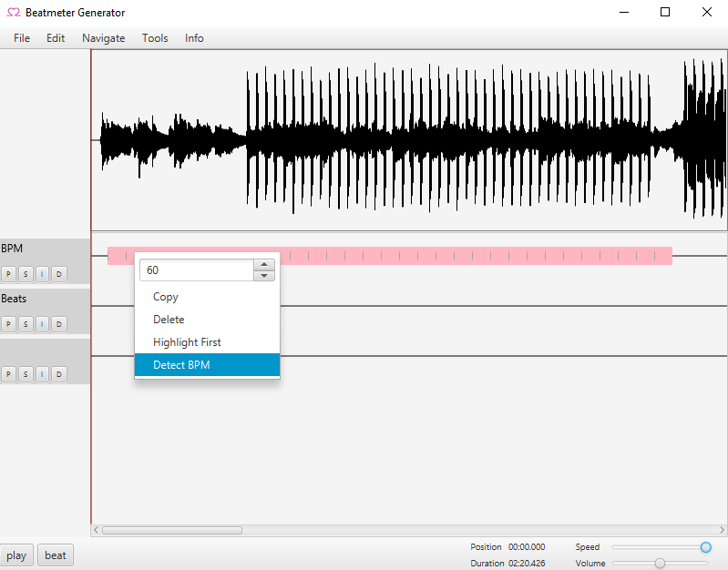Open the Info menu
This screenshot has height=570, width=728.
click(194, 38)
